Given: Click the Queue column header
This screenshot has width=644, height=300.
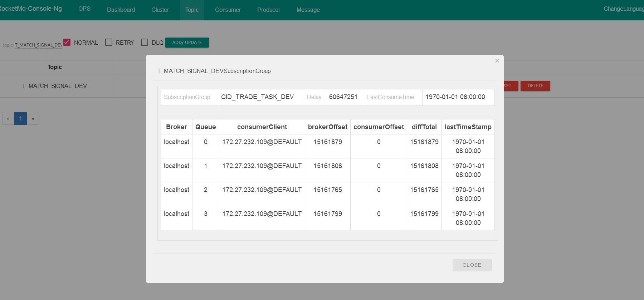Looking at the screenshot, I should [x=205, y=127].
